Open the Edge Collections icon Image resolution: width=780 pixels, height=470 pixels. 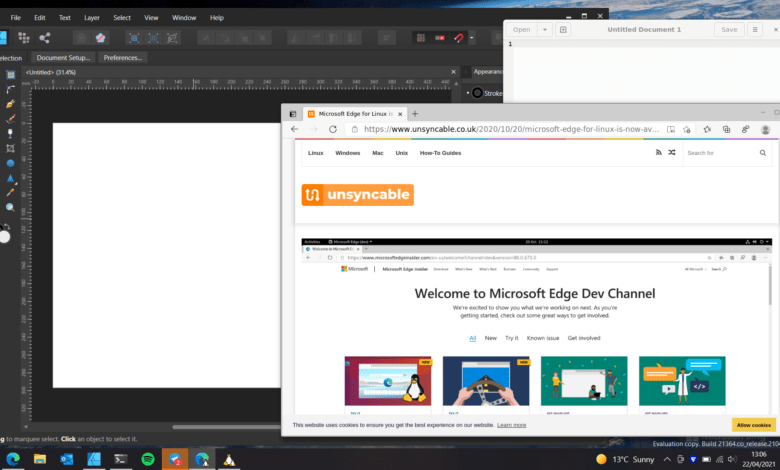coord(726,129)
